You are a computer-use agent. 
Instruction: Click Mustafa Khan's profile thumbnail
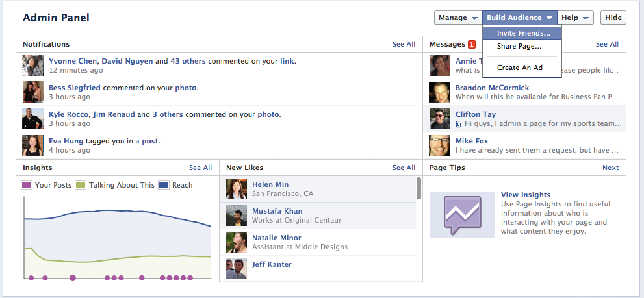click(x=237, y=216)
